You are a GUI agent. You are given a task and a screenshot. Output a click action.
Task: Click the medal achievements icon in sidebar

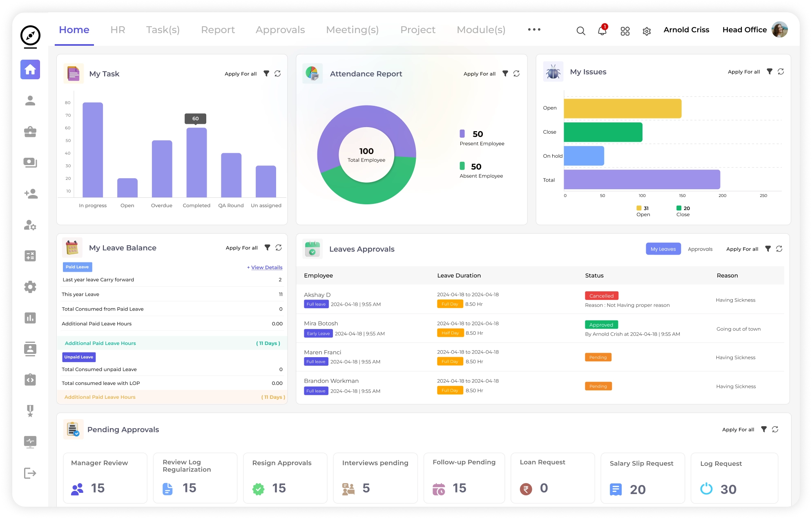coord(30,411)
